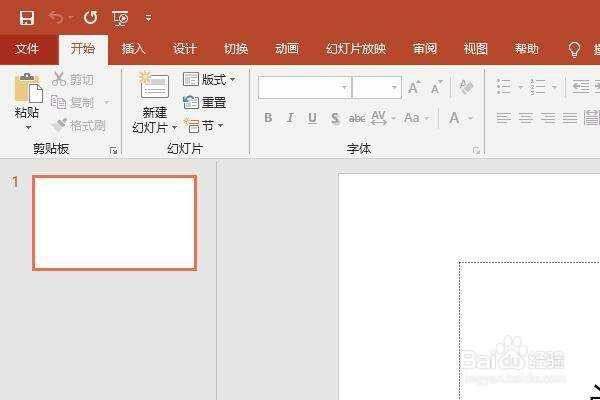Click the Undo arrow in quick access toolbar
600x400 pixels.
point(56,18)
